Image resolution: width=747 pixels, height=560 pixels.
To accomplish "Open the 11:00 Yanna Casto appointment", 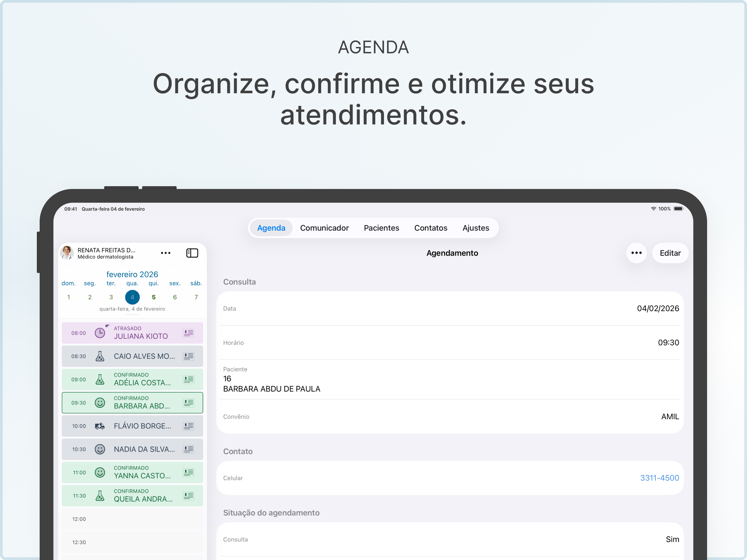I will [x=132, y=472].
